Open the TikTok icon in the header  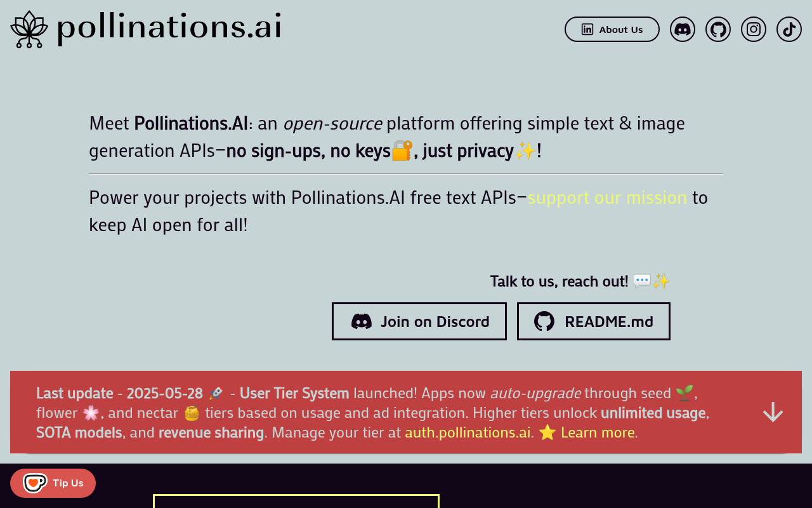click(789, 29)
